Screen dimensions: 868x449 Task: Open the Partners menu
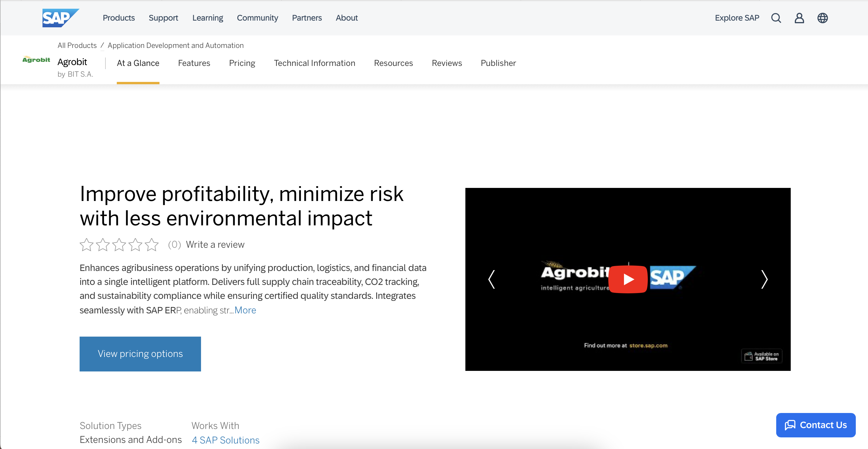point(307,18)
